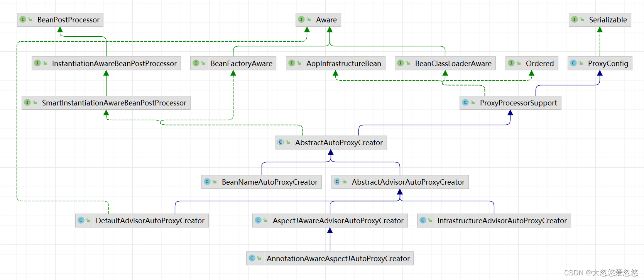The image size is (644, 280).
Task: Click the ProxyConfig class icon
Action: click(573, 63)
